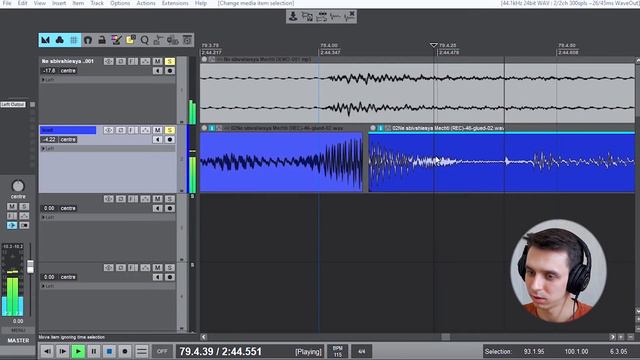Expand Left section on Ne sbivshiesya .001 track
Viewport: 640px width, 360px height.
coord(43,80)
